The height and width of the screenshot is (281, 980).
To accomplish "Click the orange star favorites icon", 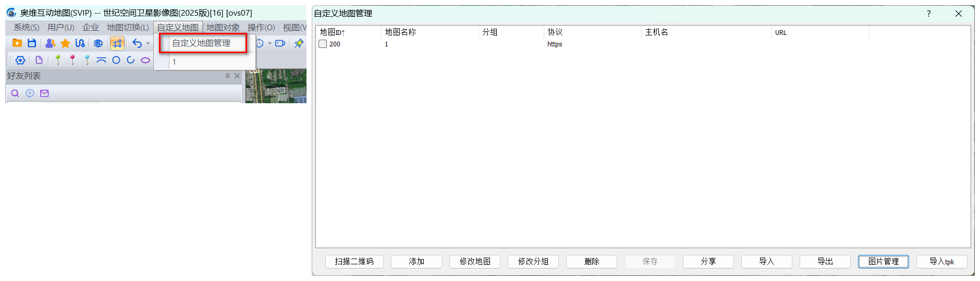I will coord(65,43).
